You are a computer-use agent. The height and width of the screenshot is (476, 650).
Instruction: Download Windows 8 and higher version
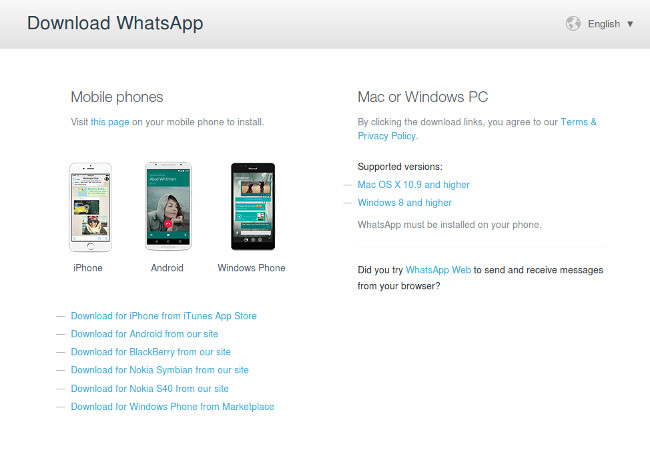[x=405, y=203]
